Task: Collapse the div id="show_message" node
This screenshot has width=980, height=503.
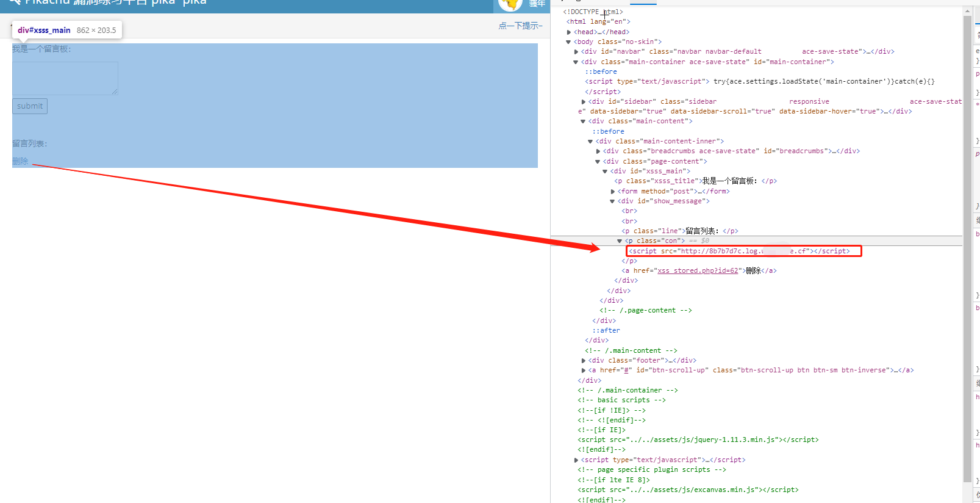Action: (x=612, y=201)
